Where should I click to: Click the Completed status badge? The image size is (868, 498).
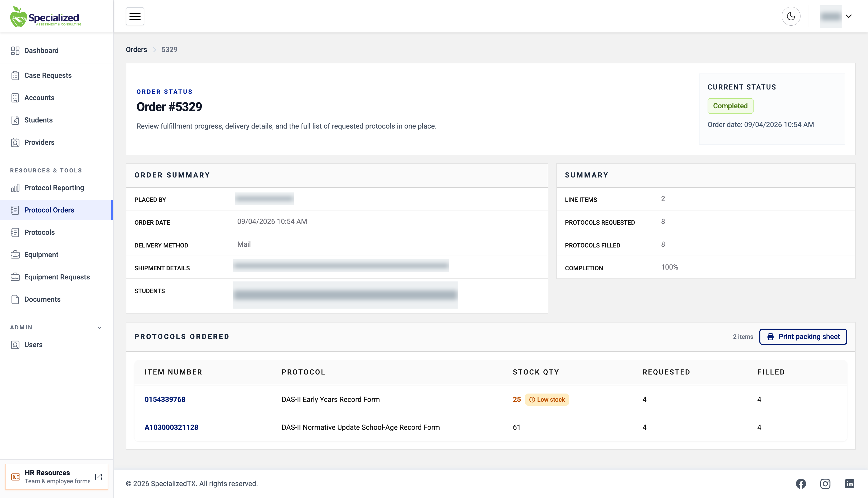pos(730,106)
